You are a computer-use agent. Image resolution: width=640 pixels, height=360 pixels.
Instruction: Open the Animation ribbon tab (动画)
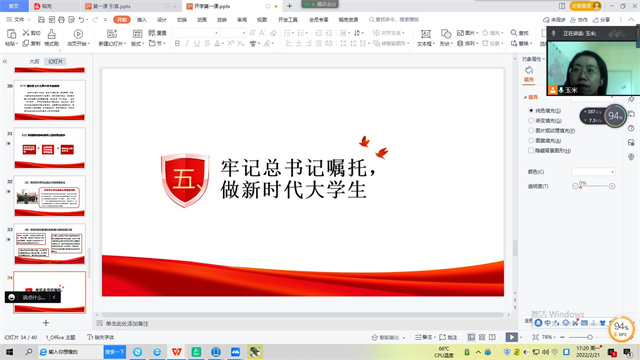pos(202,20)
